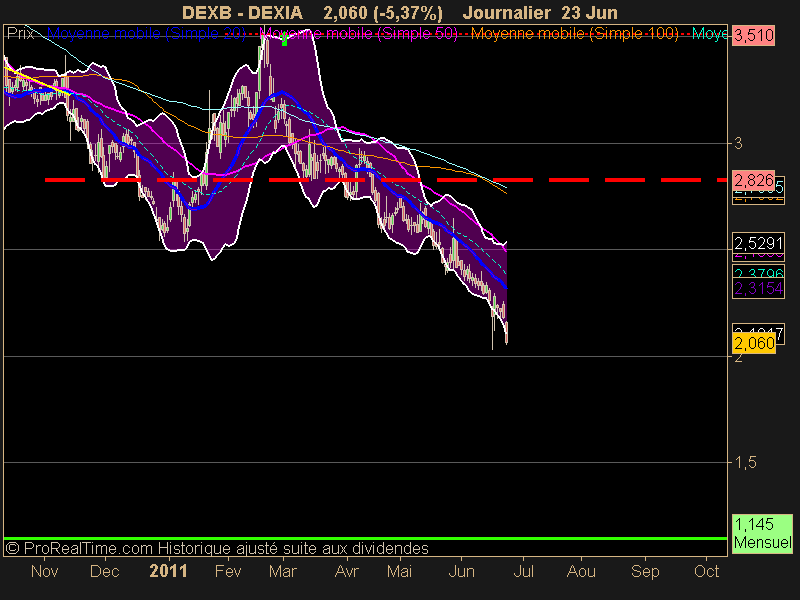
Task: Select the Moyenne mobile (Simple 50) legend
Action: pyautogui.click(x=359, y=34)
